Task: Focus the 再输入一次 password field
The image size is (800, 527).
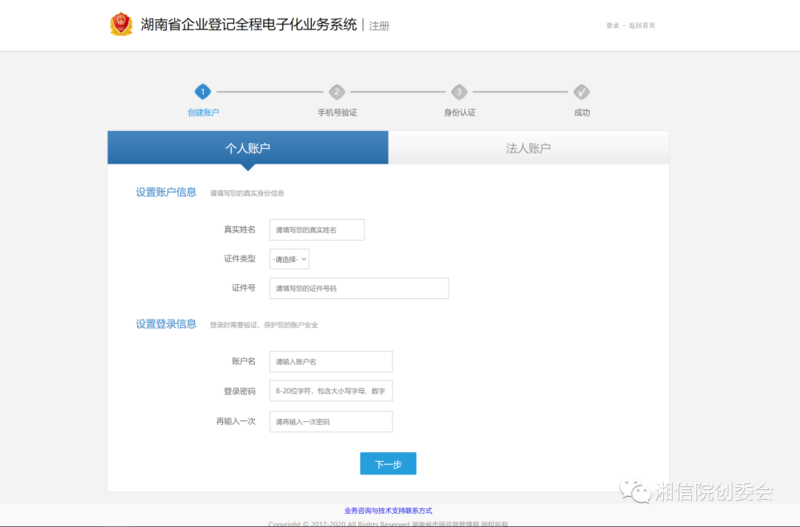Action: 331,422
